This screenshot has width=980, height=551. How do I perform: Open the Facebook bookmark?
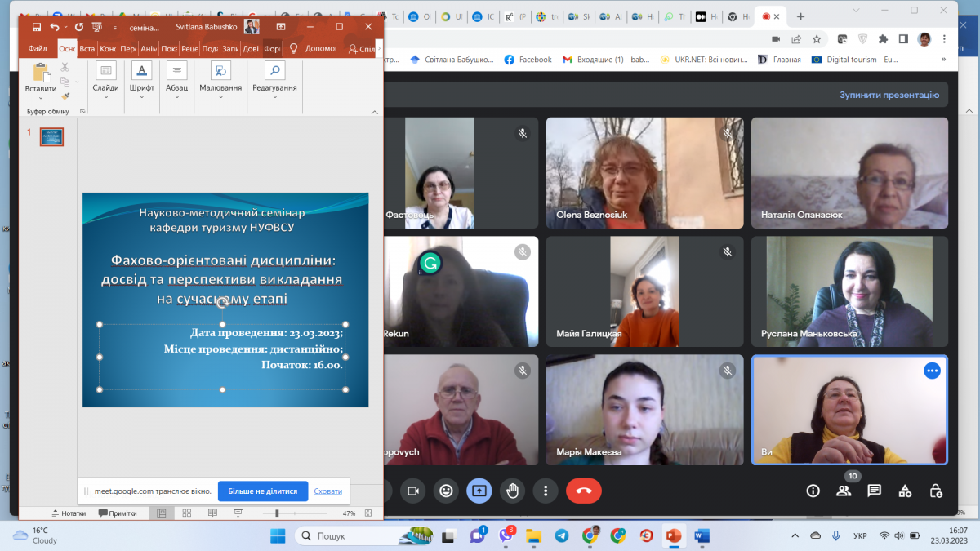(528, 60)
